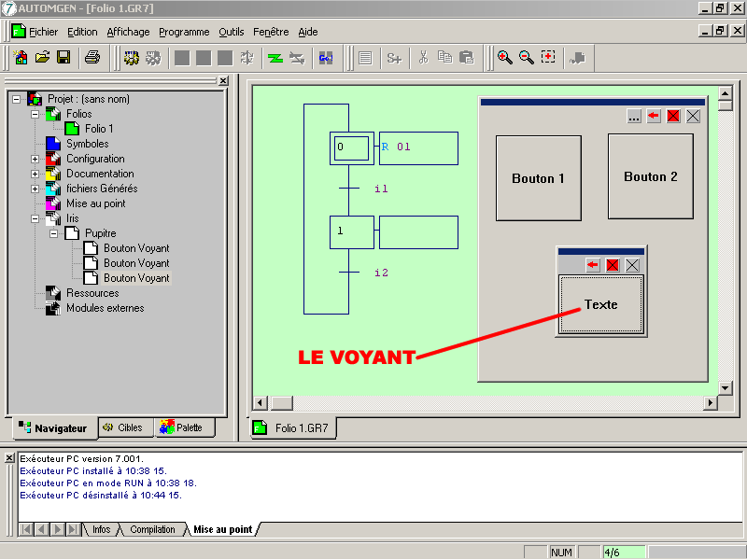Viewport: 747px width, 560px height.
Task: Click the compile gears icon
Action: pyautogui.click(x=132, y=58)
